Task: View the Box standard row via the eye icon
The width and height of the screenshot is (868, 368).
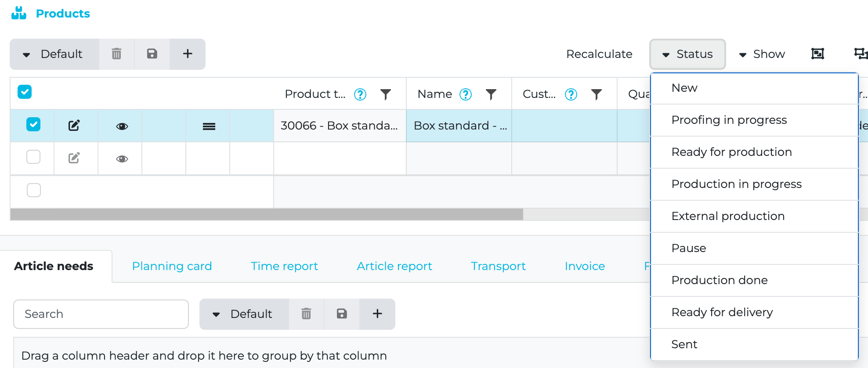Action: [122, 126]
